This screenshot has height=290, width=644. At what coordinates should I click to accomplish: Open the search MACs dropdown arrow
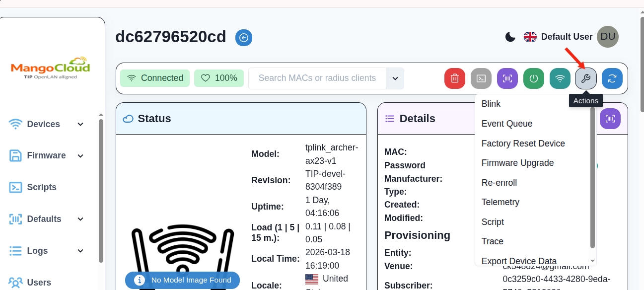395,78
